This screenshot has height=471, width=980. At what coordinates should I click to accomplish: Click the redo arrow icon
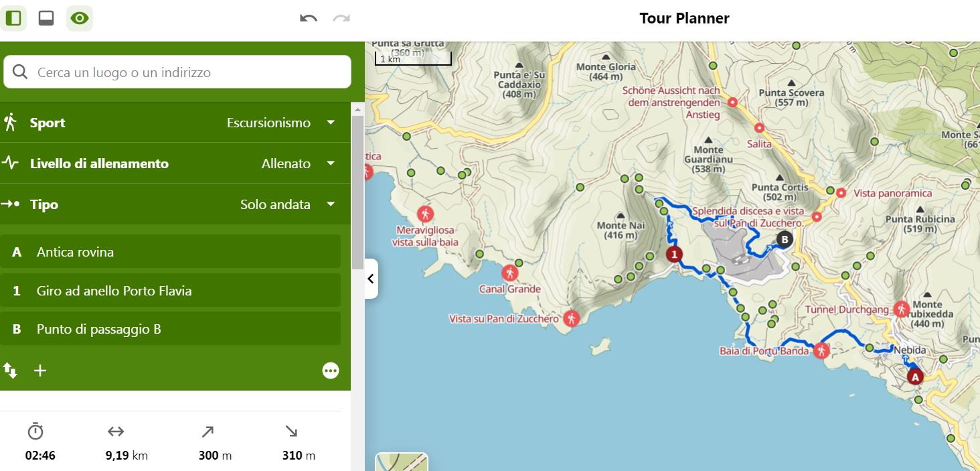(342, 18)
